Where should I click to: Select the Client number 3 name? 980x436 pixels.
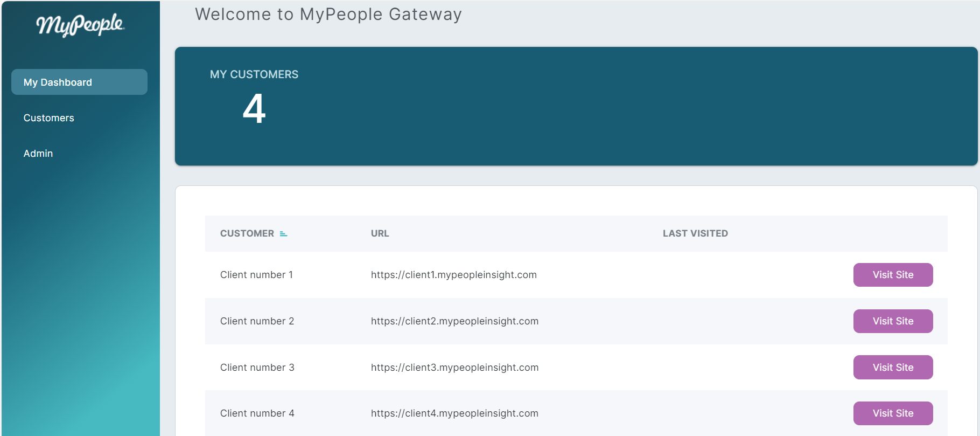[x=257, y=368]
